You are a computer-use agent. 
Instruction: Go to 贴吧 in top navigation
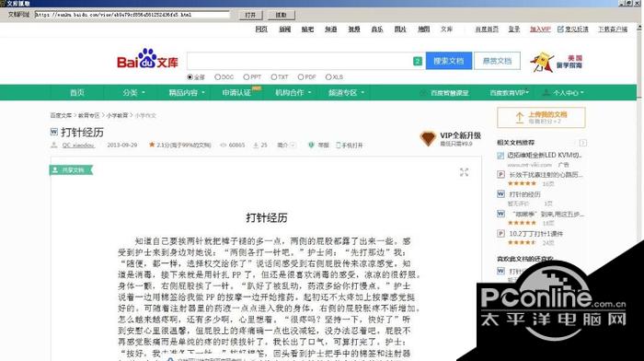click(307, 29)
